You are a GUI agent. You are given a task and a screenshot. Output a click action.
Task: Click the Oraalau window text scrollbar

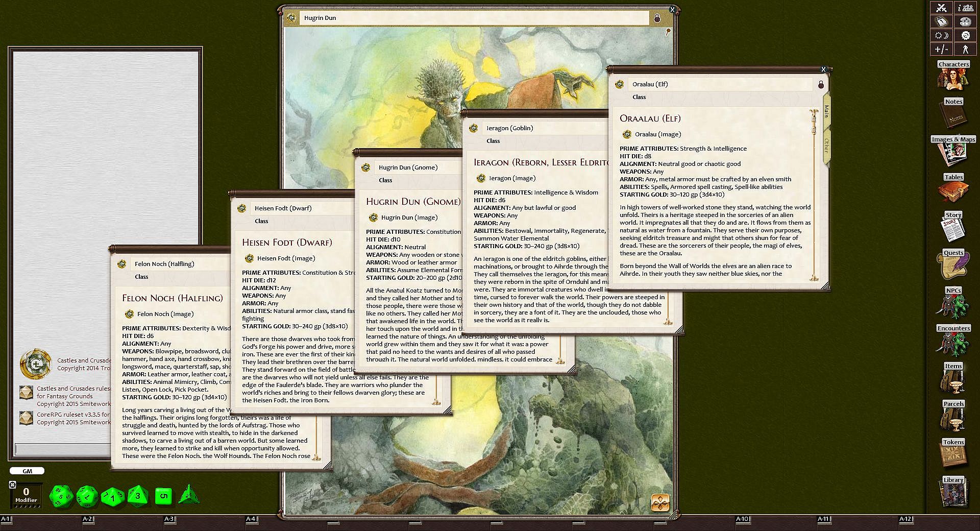[814, 195]
